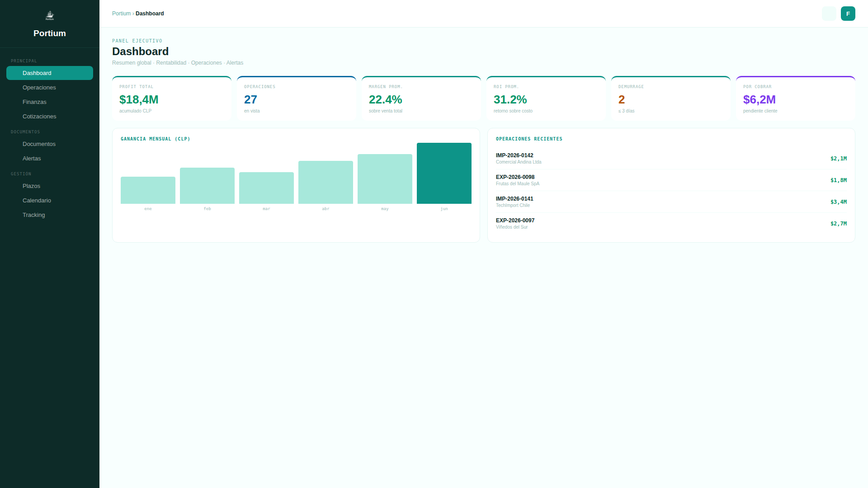
Task: Click the Operaciones Recientes heading
Action: (529, 139)
